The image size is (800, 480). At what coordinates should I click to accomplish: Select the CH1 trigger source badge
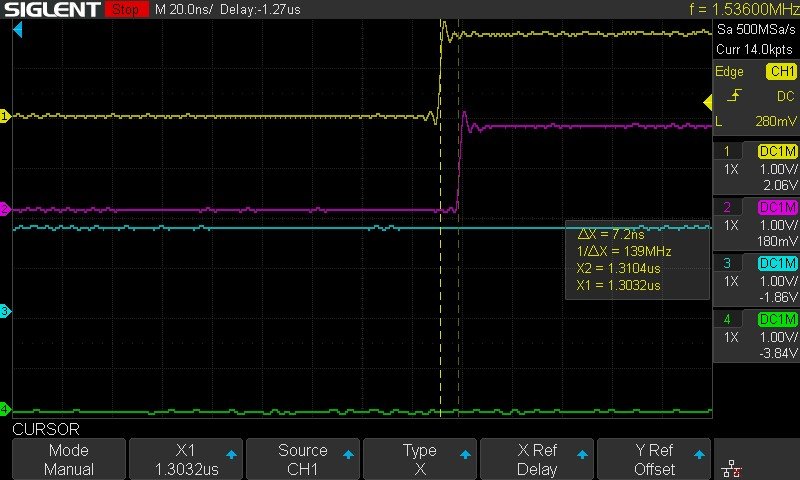pyautogui.click(x=781, y=71)
